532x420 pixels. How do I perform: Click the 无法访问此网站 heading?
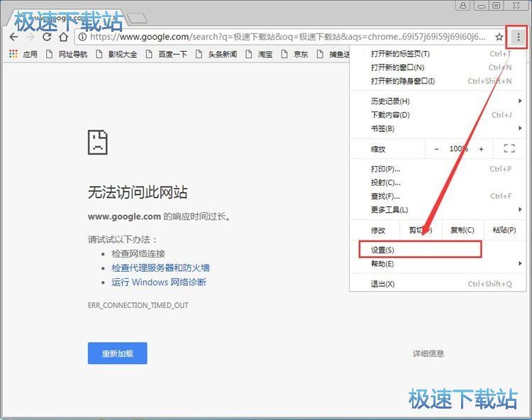(x=138, y=192)
